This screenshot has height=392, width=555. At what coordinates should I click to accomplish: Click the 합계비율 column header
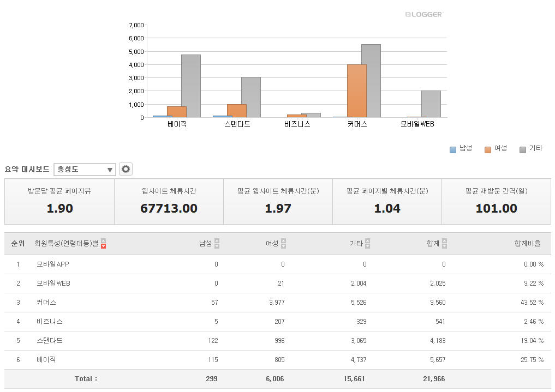coord(527,244)
